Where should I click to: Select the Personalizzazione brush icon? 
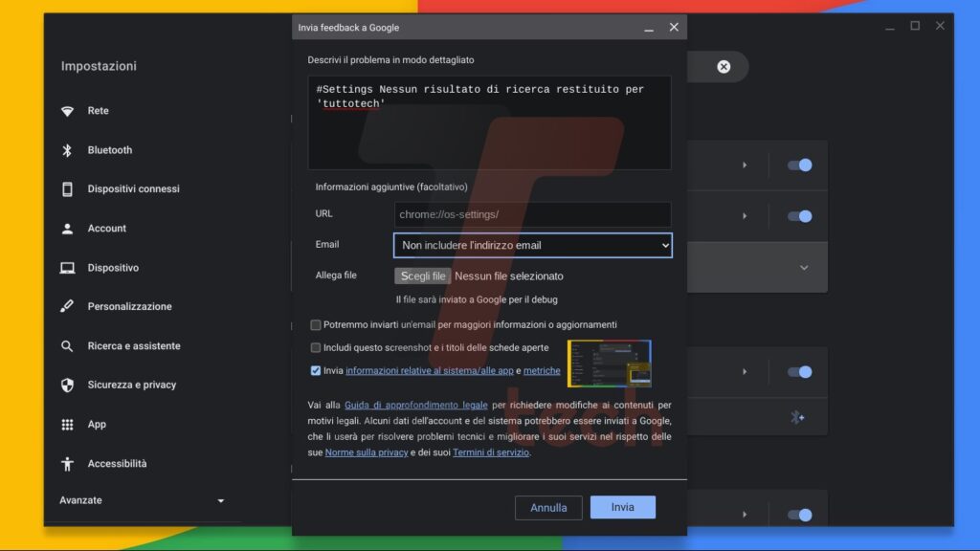pos(67,306)
